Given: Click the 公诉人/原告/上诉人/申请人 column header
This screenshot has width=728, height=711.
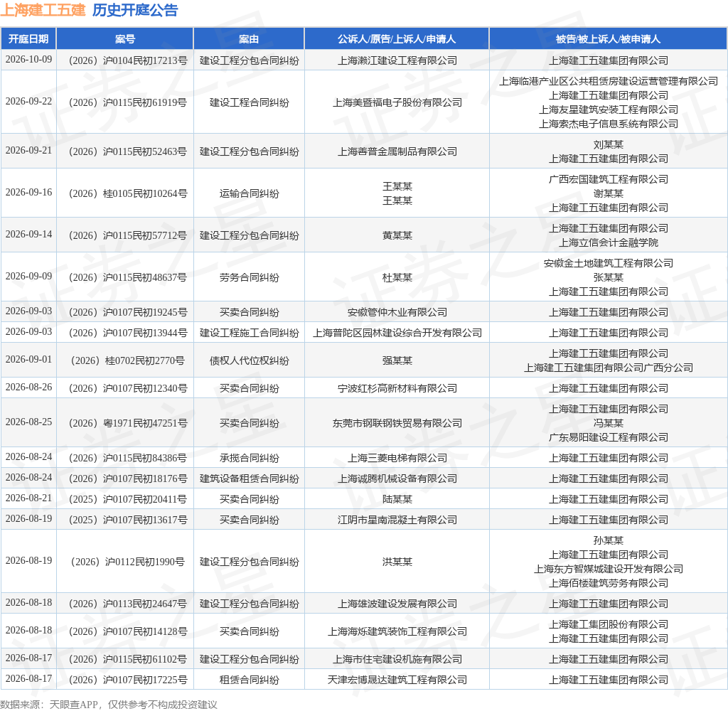Looking at the screenshot, I should click(397, 39).
